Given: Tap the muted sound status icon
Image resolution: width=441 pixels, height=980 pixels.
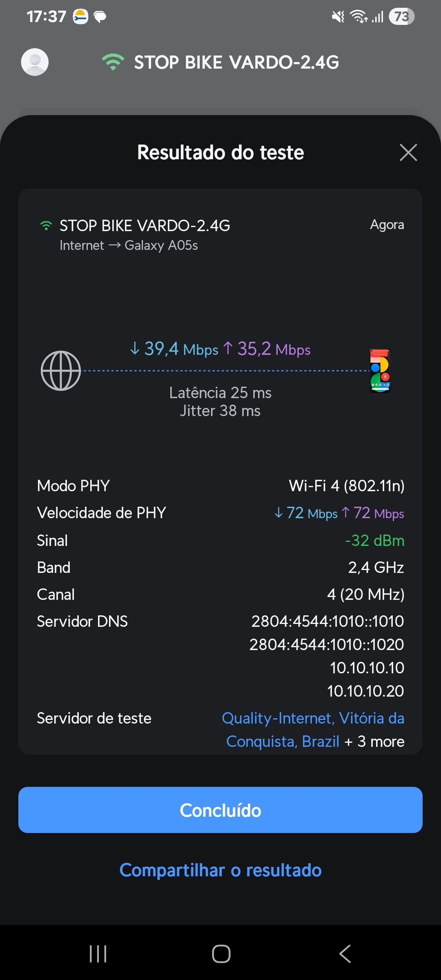Looking at the screenshot, I should click(x=338, y=17).
